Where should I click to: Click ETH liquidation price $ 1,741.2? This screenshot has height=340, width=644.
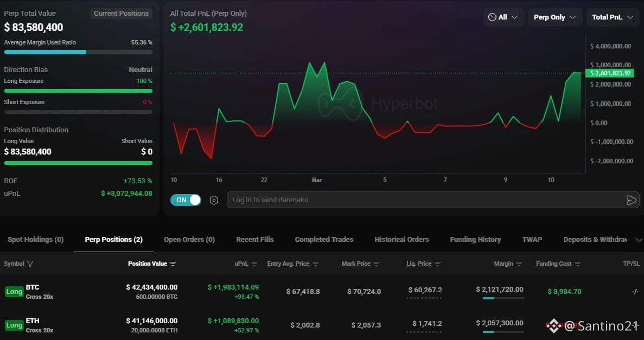(x=427, y=324)
